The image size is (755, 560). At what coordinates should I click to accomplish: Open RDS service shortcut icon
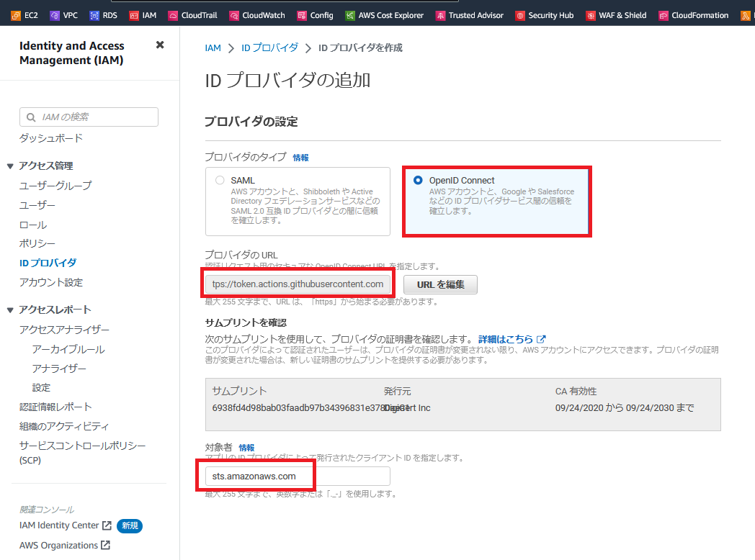click(94, 15)
